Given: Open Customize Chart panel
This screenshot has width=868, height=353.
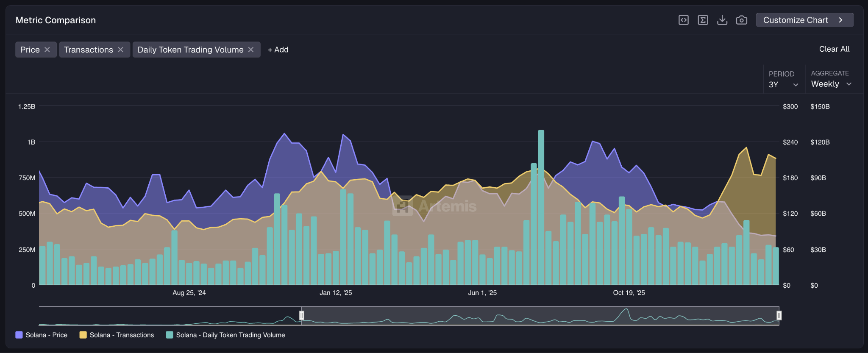Looking at the screenshot, I should tap(804, 20).
